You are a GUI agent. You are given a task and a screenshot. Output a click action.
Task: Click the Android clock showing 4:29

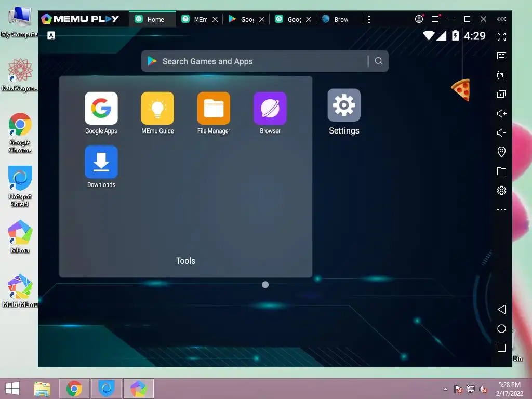click(x=475, y=36)
